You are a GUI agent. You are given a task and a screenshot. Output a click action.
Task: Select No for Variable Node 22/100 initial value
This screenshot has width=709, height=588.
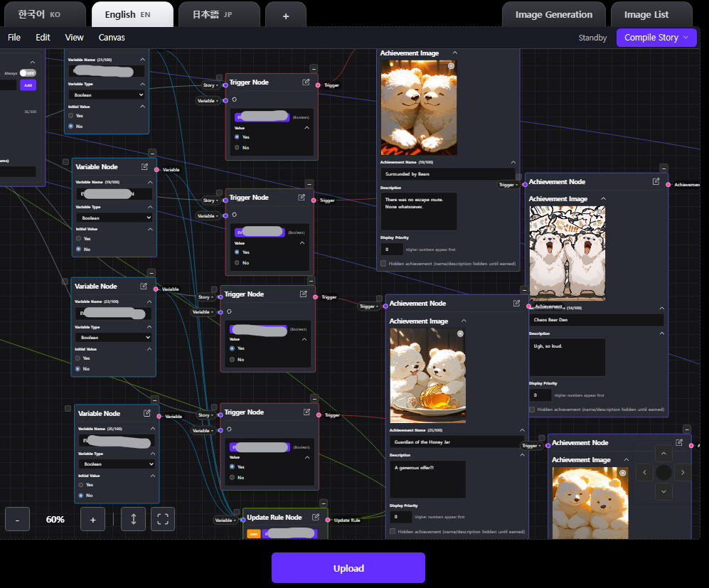(78, 369)
